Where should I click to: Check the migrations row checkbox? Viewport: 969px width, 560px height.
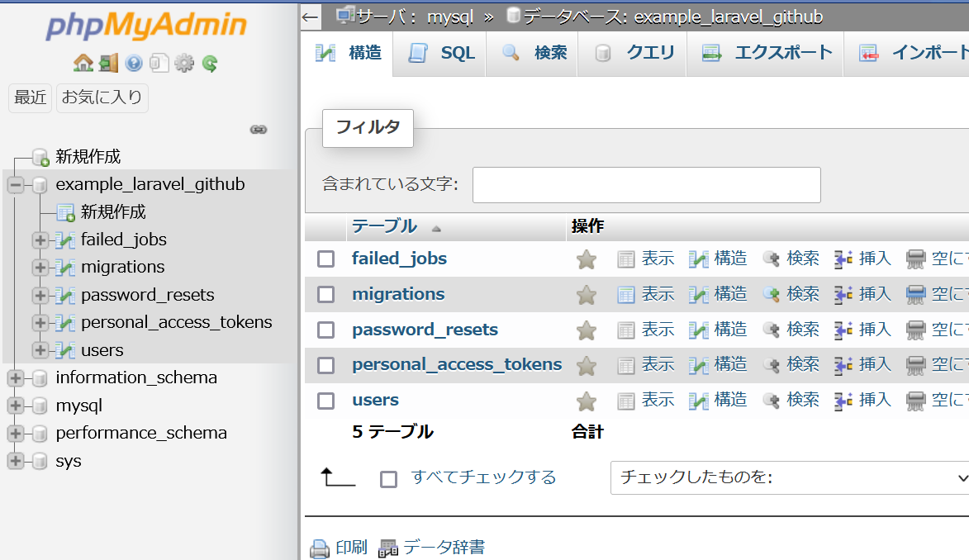[x=325, y=294]
